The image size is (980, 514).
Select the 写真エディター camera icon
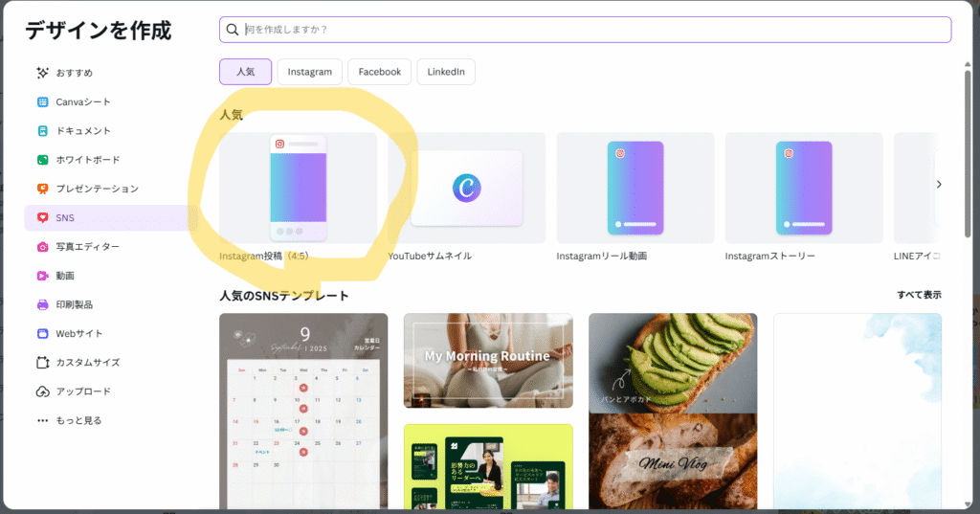tap(42, 247)
